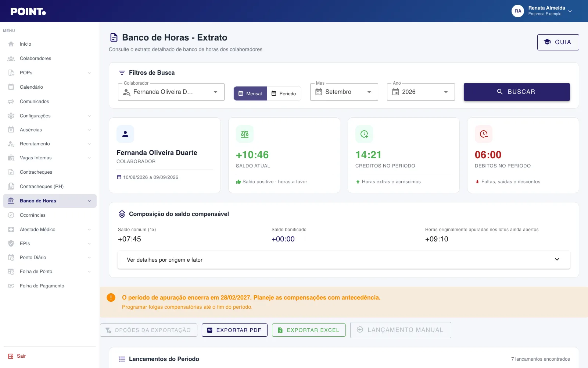Click the Calendário calendar icon
This screenshot has width=588, height=368.
point(11,87)
